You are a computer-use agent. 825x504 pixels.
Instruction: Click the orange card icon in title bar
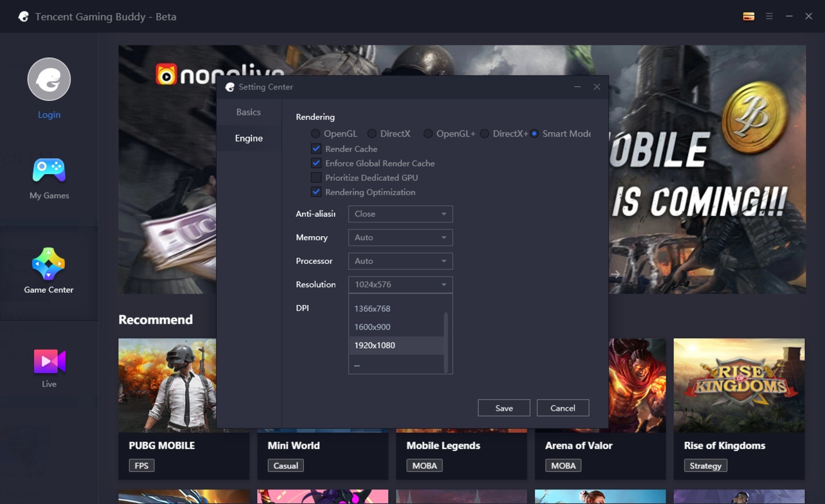coord(749,16)
